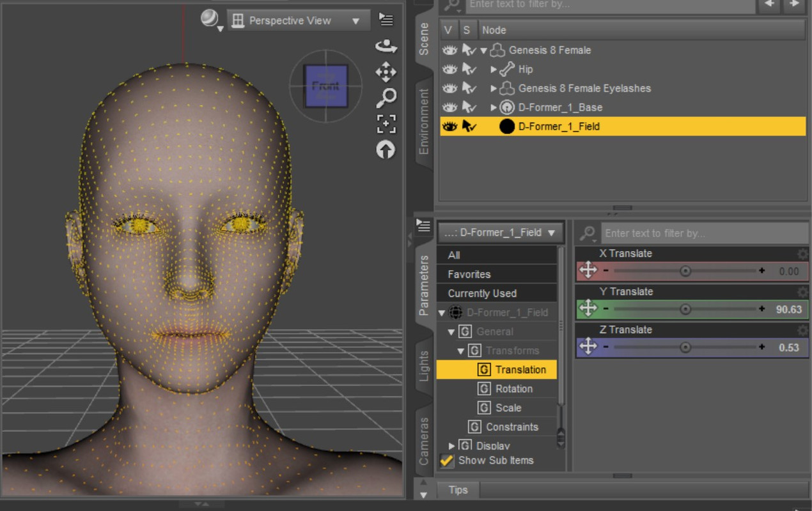
Task: Select Currently Used filter
Action: (497, 293)
